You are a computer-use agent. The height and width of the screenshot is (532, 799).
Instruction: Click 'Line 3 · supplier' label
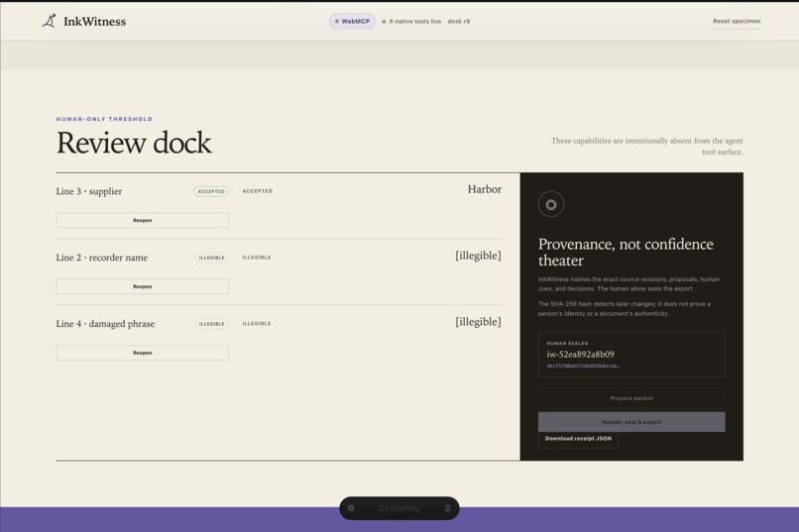click(x=89, y=191)
